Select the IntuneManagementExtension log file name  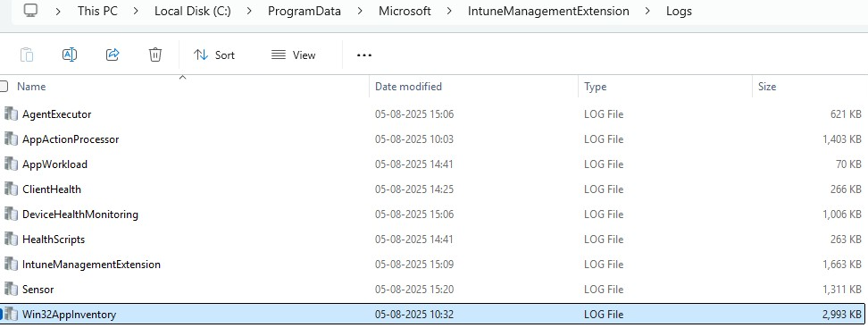91,265
